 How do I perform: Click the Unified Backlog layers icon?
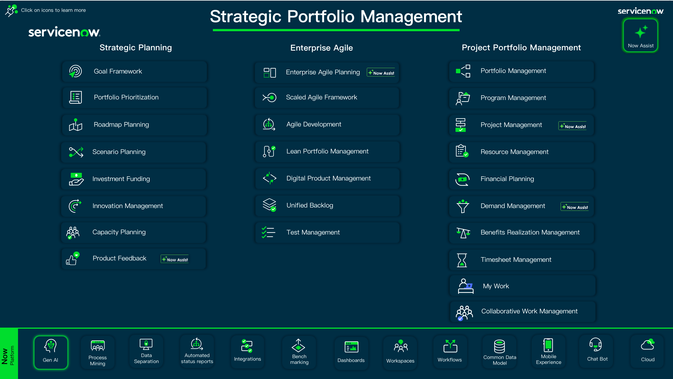269,205
